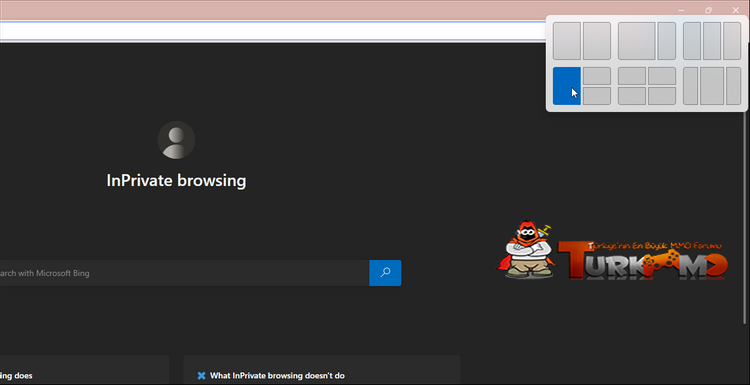Select wide left zone of two-thirds snap layout
Image resolution: width=750 pixels, height=385 pixels.
637,41
